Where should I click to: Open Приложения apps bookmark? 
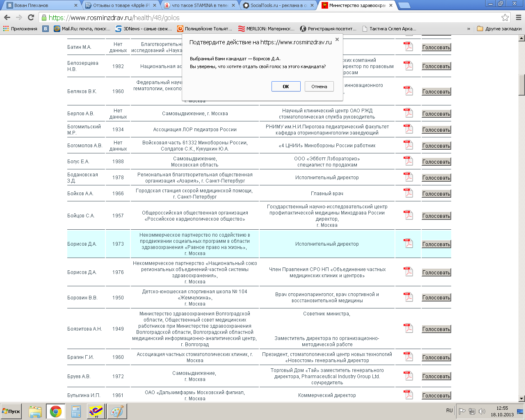(20, 29)
